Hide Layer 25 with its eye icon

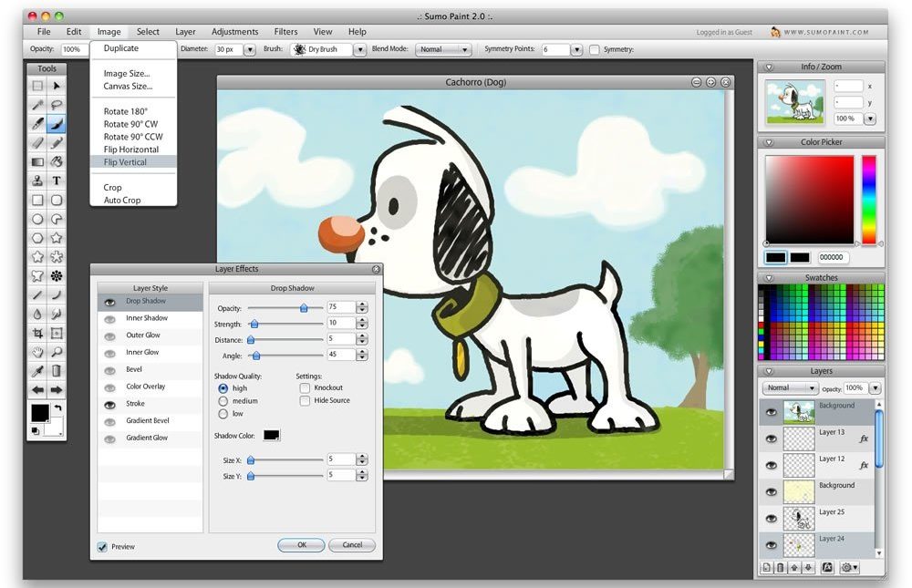click(x=772, y=518)
